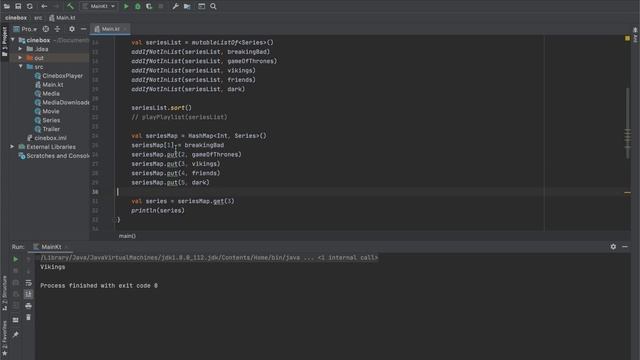Click the layout icon in Run panel
This screenshot has width=640, height=360.
pyautogui.click(x=16, y=320)
